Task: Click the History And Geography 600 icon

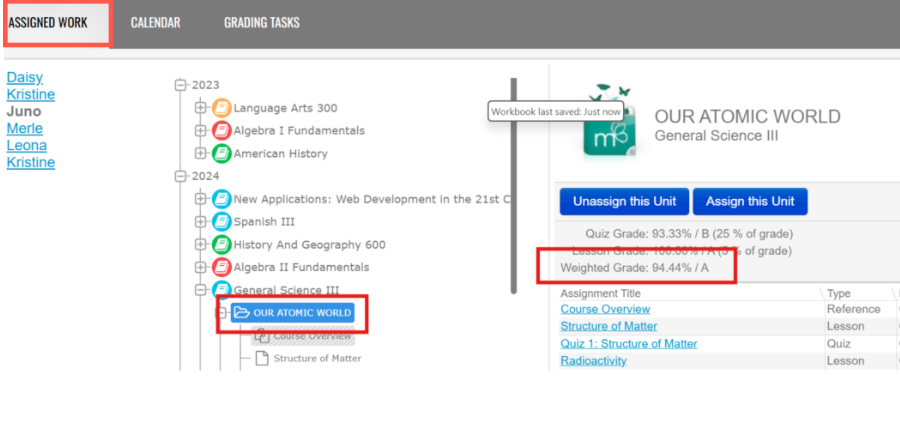Action: tap(222, 245)
